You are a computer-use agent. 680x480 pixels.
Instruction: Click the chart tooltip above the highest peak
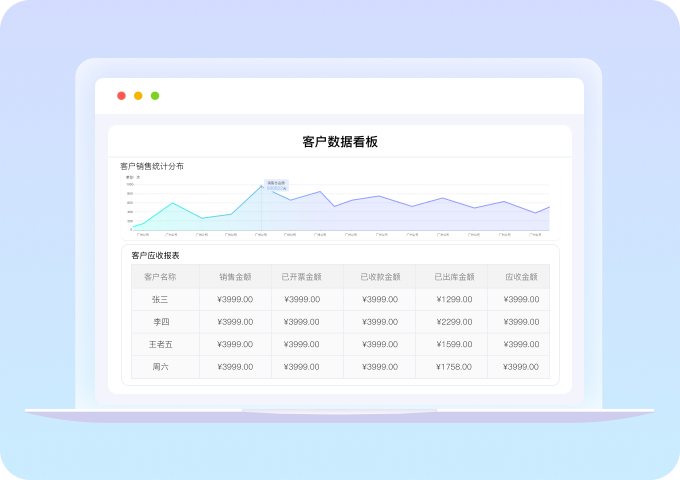275,184
